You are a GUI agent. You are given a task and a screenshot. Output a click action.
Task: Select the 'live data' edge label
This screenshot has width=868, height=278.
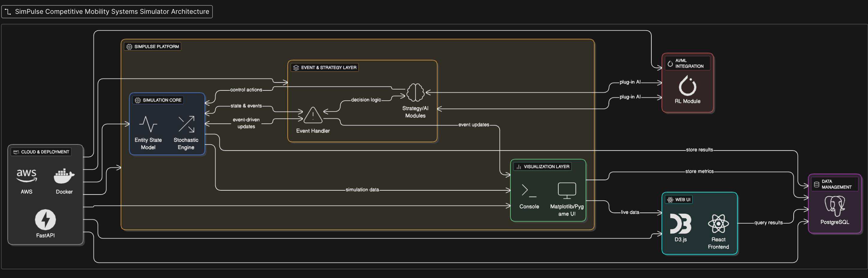(x=630, y=212)
